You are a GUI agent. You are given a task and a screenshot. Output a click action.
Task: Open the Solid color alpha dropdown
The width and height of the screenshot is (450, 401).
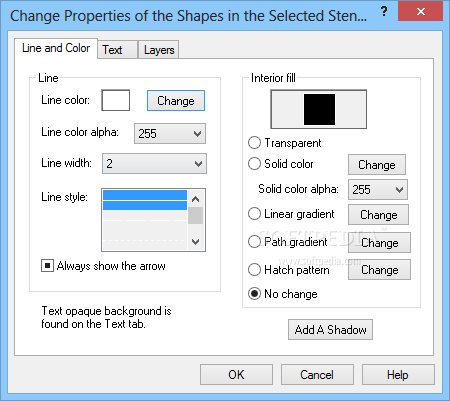378,189
